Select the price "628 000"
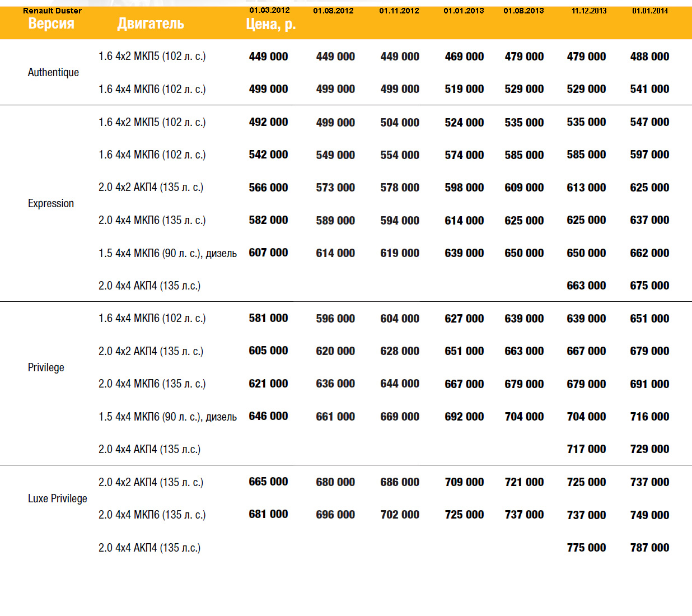The width and height of the screenshot is (692, 616). point(400,351)
